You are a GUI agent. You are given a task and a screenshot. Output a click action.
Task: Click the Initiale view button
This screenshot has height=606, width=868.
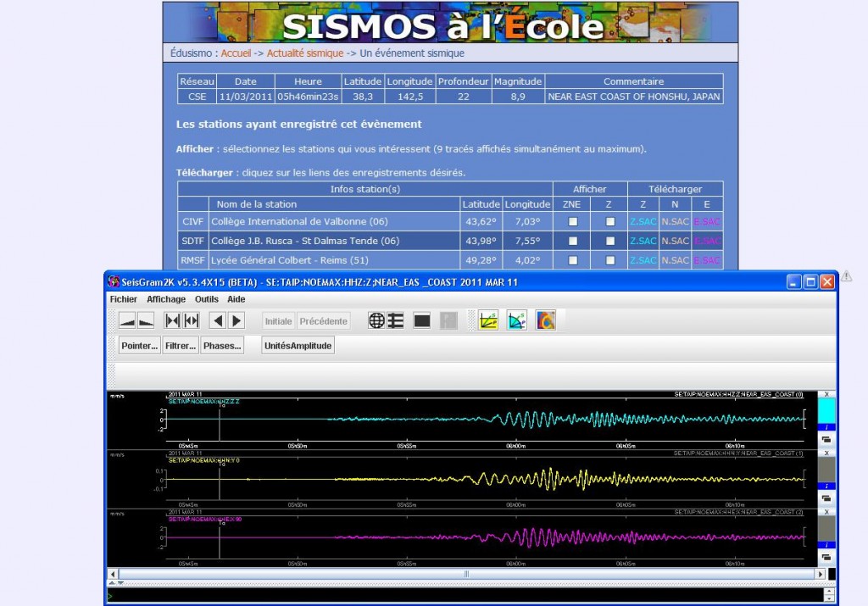(x=278, y=321)
